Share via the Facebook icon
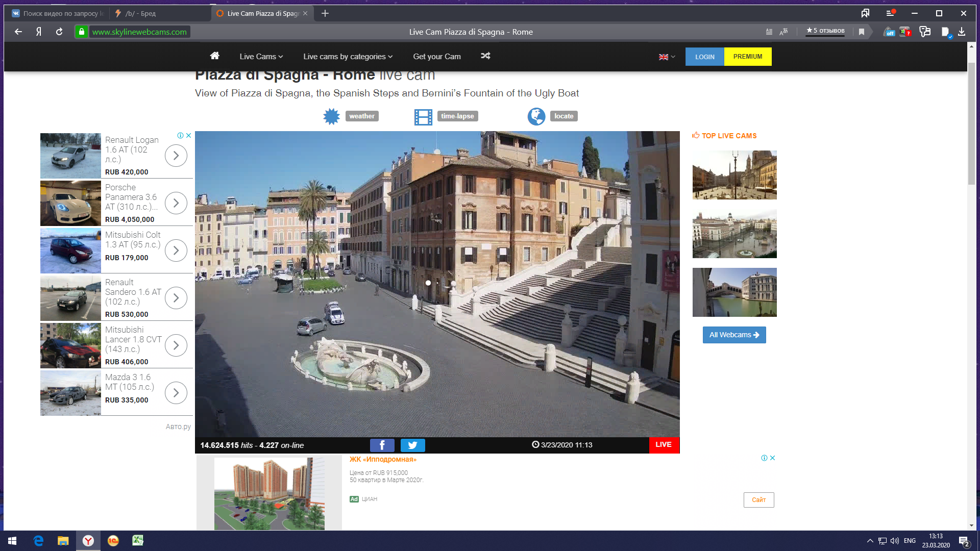The width and height of the screenshot is (980, 551). click(382, 445)
